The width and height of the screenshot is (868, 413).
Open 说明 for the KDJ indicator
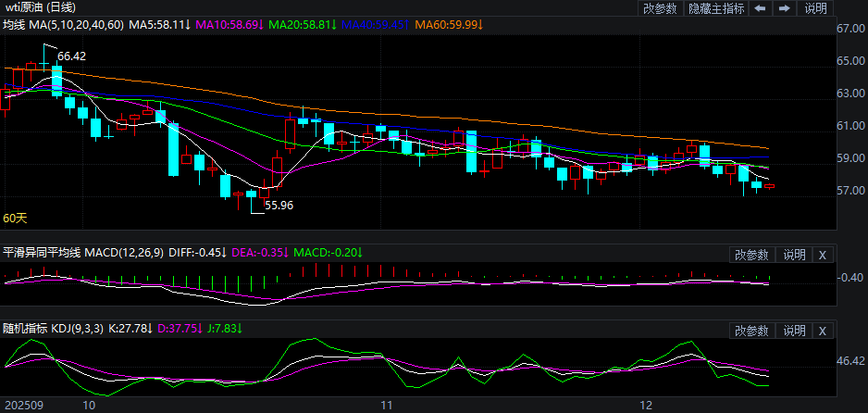[795, 330]
